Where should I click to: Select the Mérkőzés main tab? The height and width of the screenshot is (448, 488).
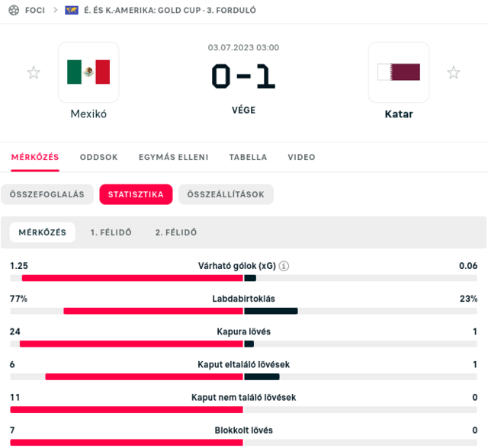point(35,157)
